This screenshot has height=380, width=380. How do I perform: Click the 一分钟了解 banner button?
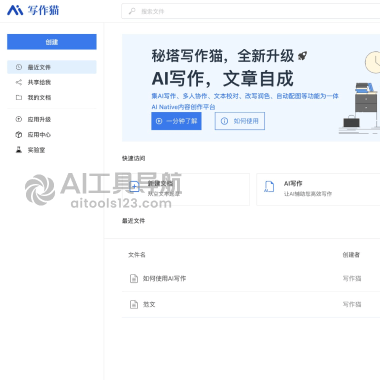coord(176,121)
